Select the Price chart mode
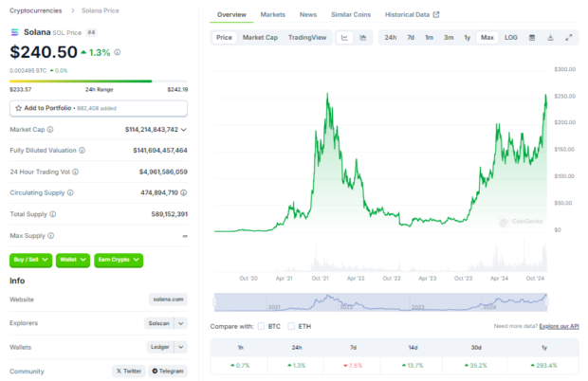Viewport: 588px width, 381px height. click(224, 38)
